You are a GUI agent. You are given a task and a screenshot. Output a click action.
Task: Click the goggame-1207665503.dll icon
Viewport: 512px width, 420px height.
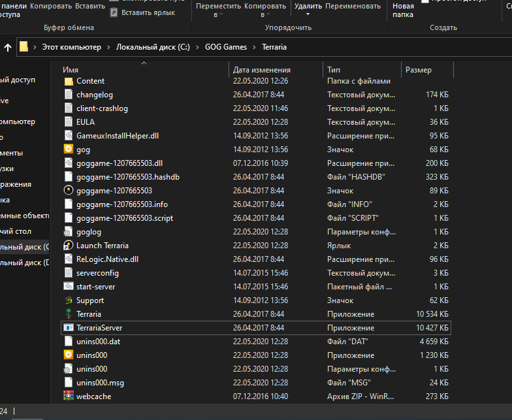pos(69,163)
